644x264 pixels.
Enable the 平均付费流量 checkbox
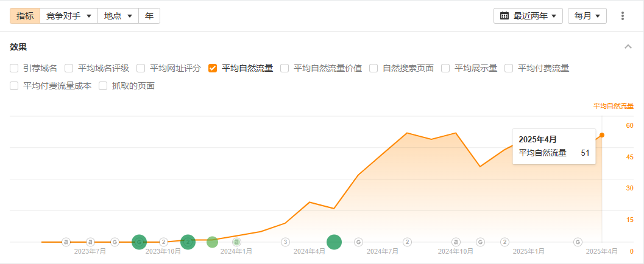pyautogui.click(x=509, y=68)
